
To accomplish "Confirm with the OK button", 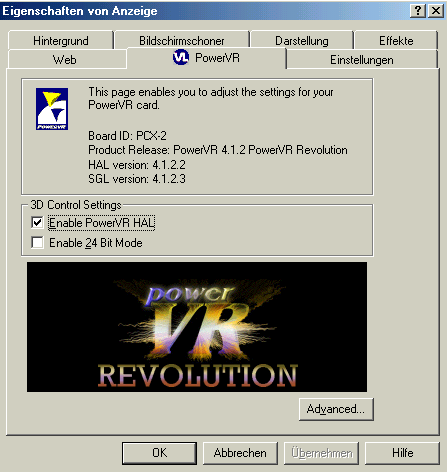I will (x=159, y=453).
